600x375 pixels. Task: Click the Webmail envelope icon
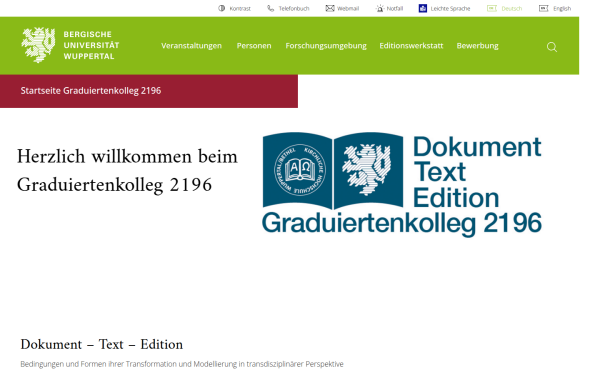tap(330, 8)
